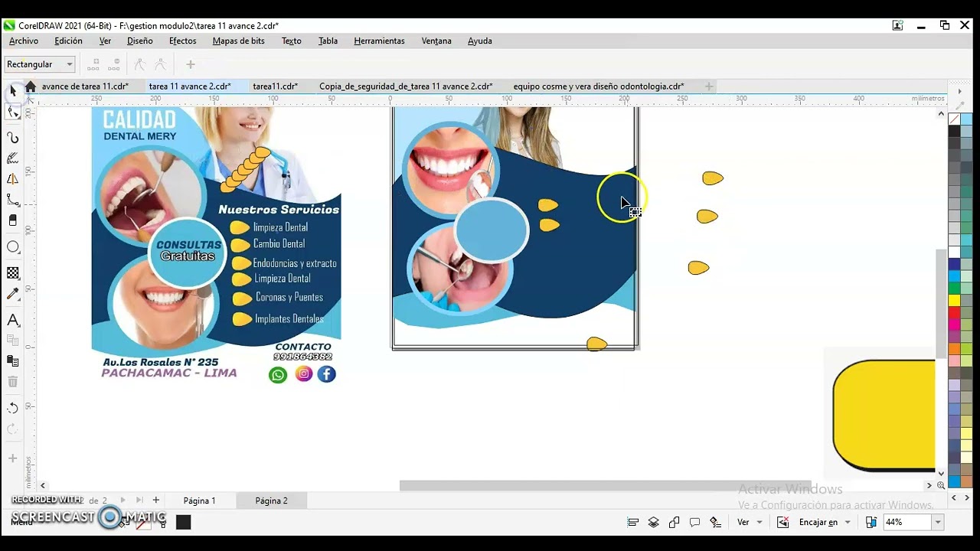The width and height of the screenshot is (980, 551).
Task: Open the Ventana menu
Action: [x=436, y=41]
